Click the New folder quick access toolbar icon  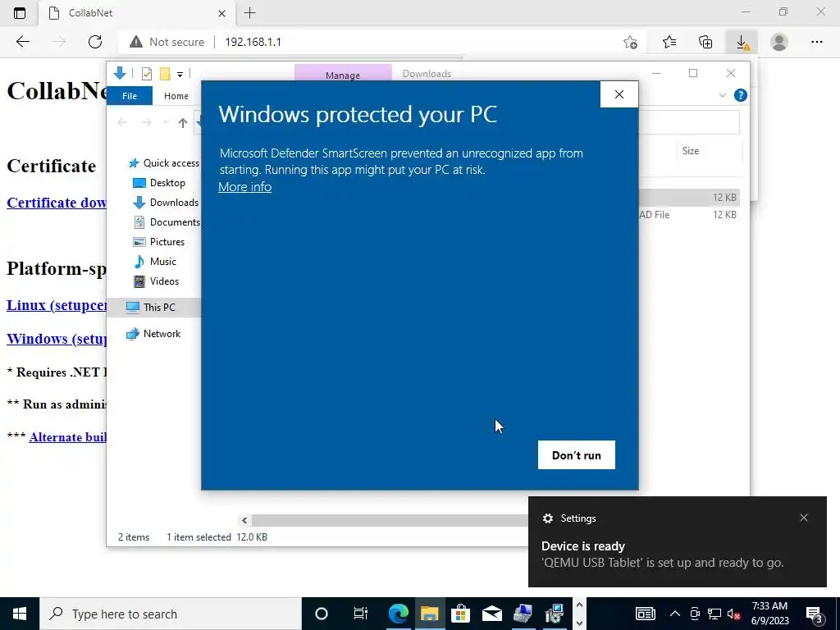tap(165, 74)
